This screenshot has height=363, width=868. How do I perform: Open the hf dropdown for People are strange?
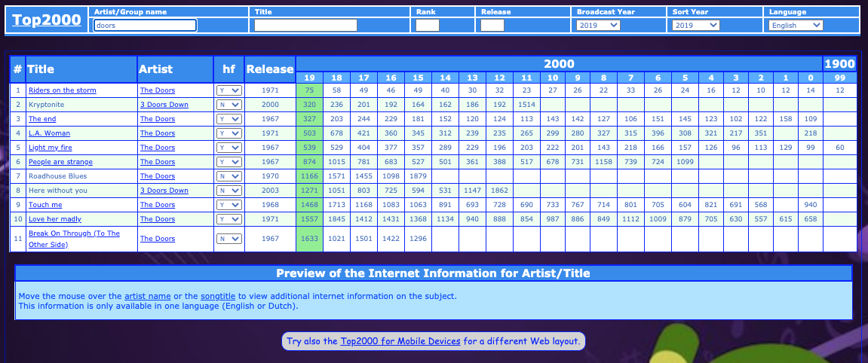point(229,163)
